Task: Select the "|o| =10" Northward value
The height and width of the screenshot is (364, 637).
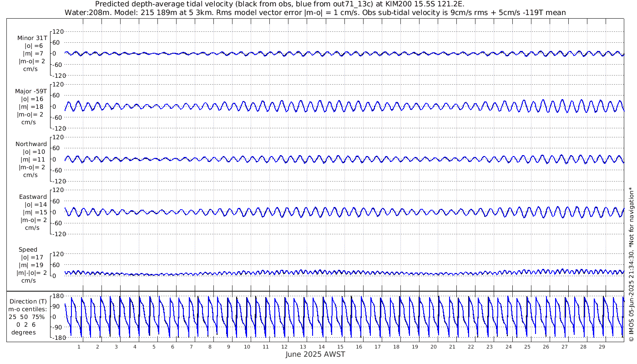Action: tap(34, 152)
